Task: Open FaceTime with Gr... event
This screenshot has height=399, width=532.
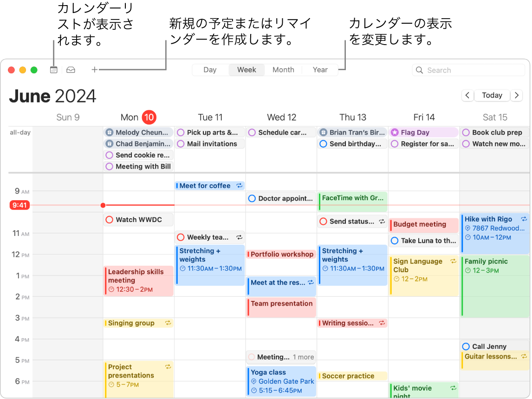Action: pyautogui.click(x=352, y=201)
